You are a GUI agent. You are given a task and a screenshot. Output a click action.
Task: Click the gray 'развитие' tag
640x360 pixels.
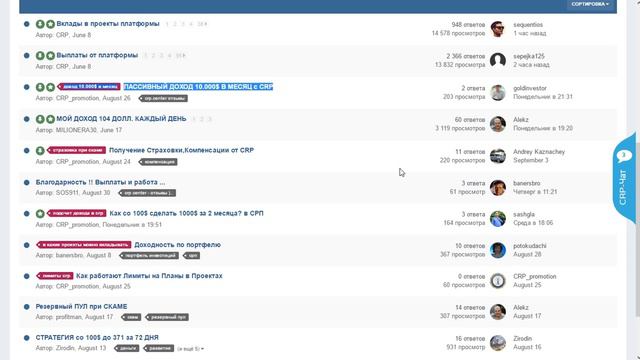159,349
